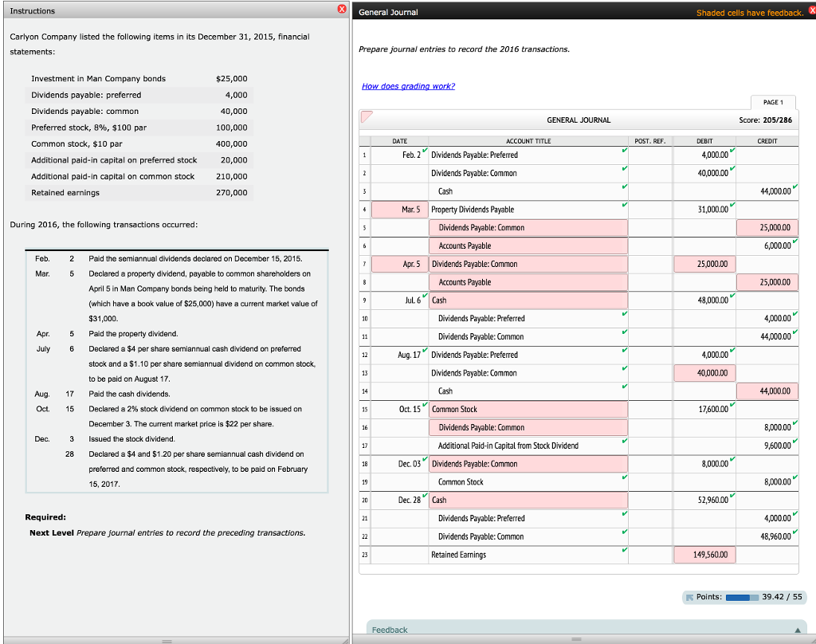This screenshot has height=644, width=816.
Task: Edit the Apr. 5 date cell
Action: click(400, 264)
